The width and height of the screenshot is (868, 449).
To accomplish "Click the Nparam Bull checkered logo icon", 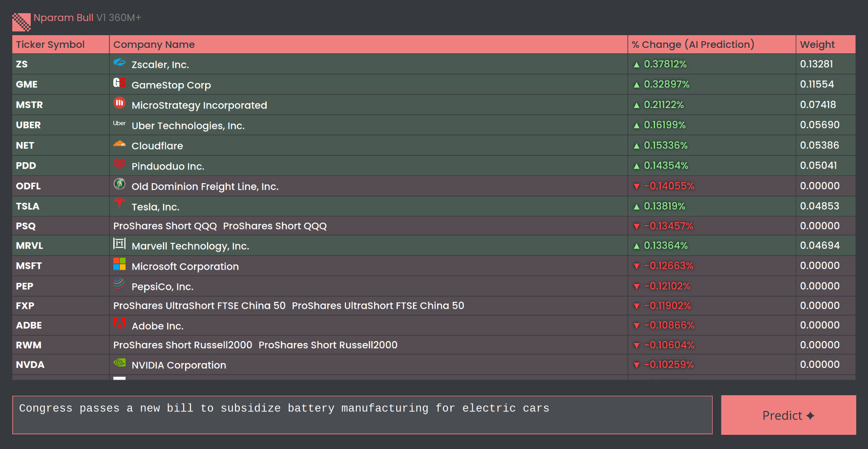I will coord(21,22).
